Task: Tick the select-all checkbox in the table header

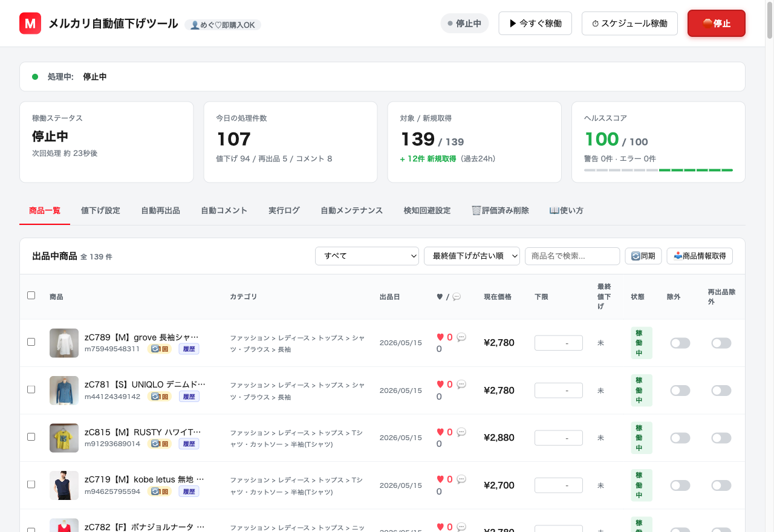Action: tap(31, 296)
